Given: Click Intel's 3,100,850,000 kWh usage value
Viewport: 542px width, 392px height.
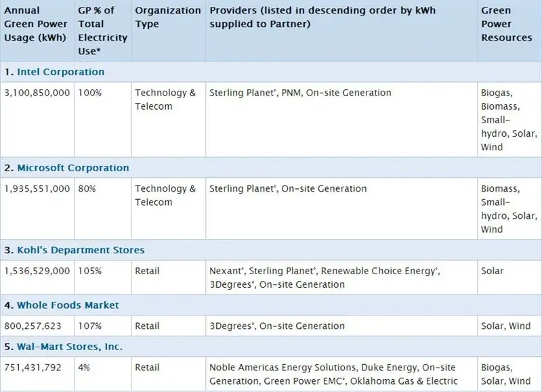Looking at the screenshot, I should coord(37,93).
